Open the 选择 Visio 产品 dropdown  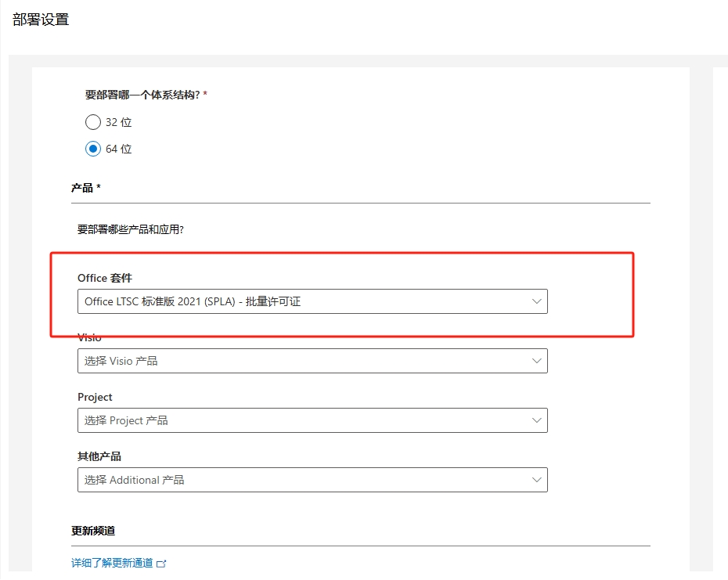[x=305, y=361]
